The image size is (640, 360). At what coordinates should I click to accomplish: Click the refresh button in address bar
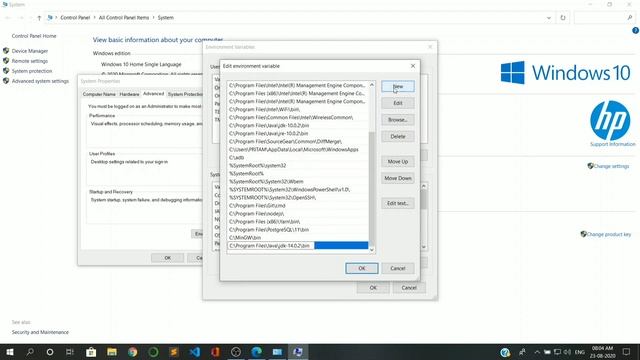point(563,18)
